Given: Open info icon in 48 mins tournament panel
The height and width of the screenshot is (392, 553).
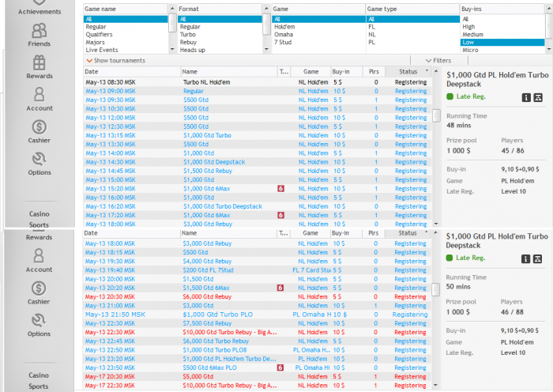Looking at the screenshot, I should click(x=526, y=97).
